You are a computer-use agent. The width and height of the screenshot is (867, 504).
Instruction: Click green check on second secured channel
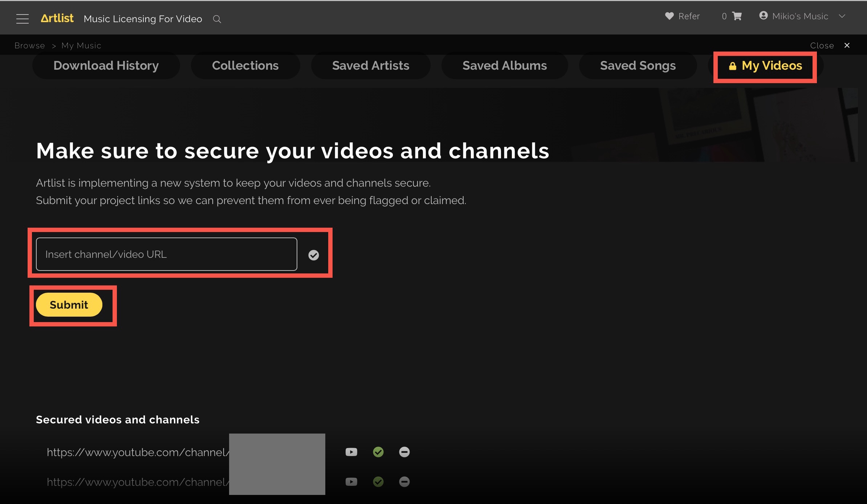[x=378, y=482]
